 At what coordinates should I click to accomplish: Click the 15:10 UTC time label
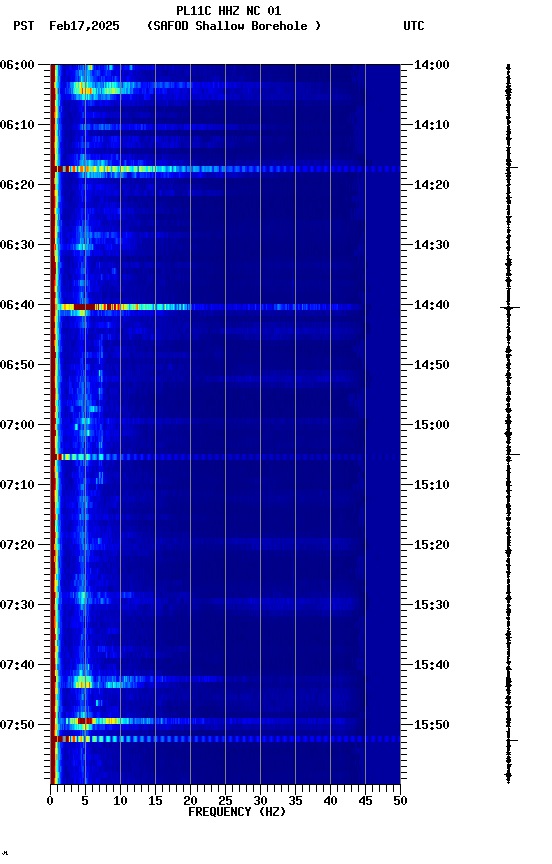(x=432, y=485)
